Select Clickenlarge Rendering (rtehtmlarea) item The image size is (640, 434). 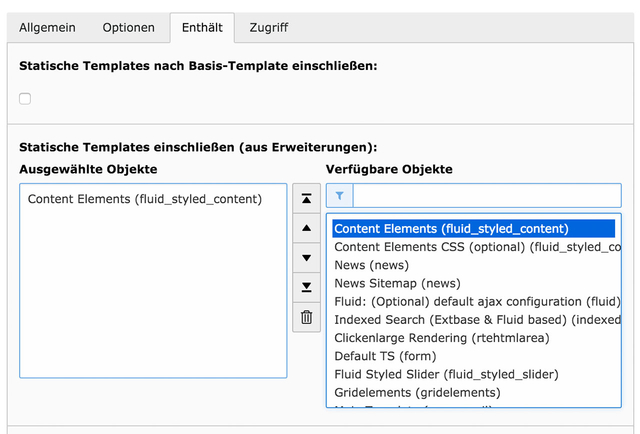point(441,338)
